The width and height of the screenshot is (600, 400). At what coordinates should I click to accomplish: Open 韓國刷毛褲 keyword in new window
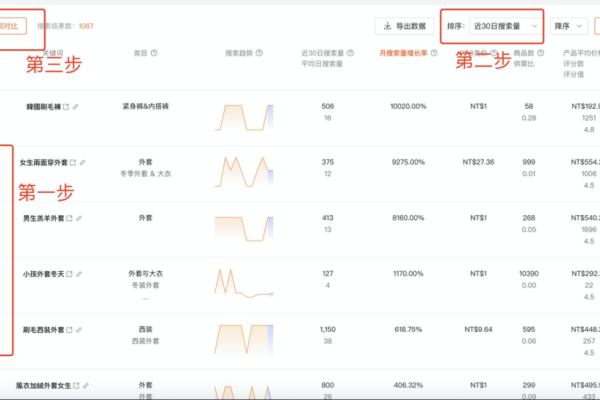coord(66,107)
